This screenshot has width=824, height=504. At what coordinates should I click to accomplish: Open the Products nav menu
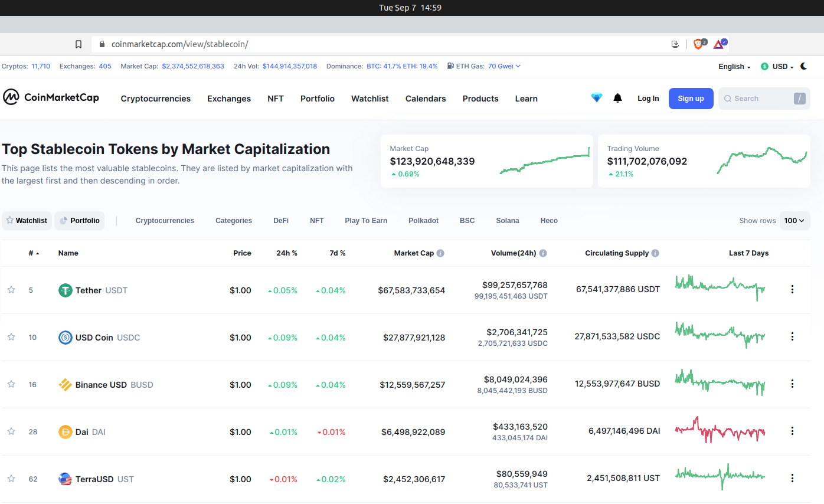(480, 99)
